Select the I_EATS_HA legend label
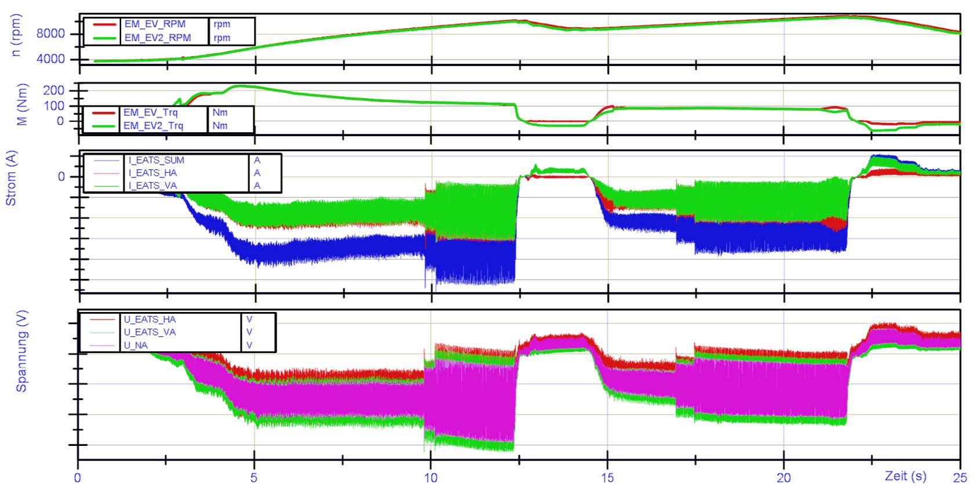Screen dimensions: 980x490 click(153, 173)
